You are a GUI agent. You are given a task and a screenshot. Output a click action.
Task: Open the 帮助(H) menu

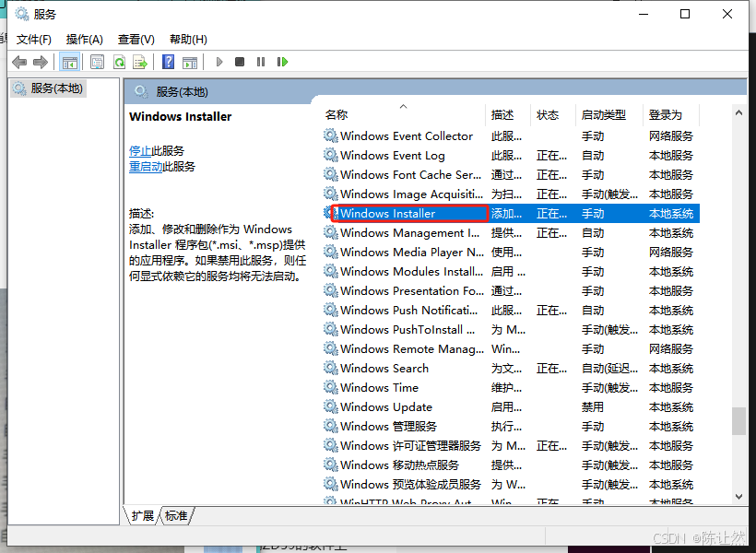[188, 40]
